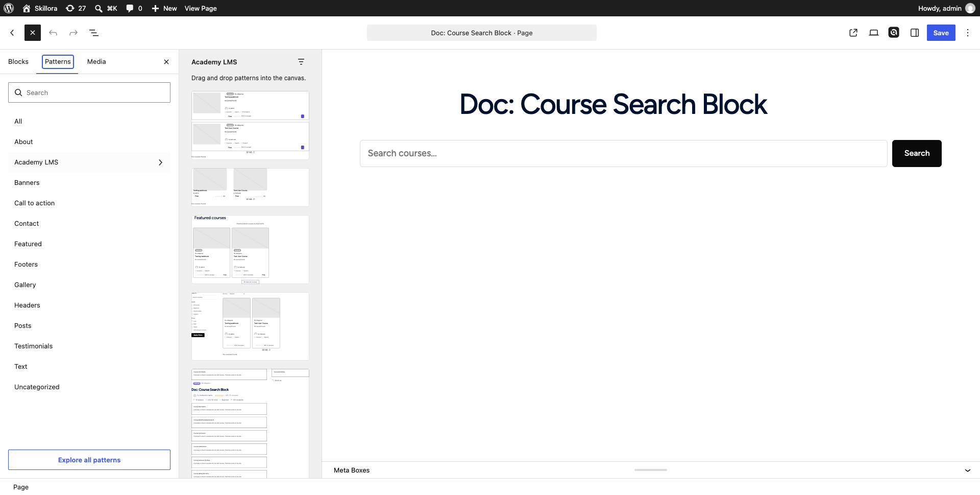
Task: Expand the Meta Boxes panel
Action: coord(968,470)
